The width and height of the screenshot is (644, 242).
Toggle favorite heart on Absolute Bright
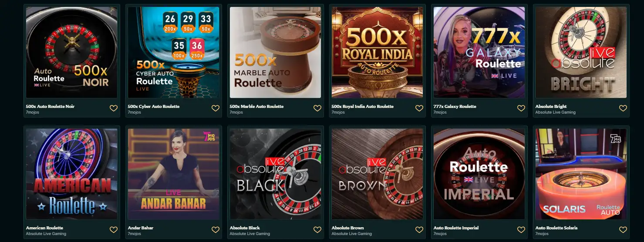pos(623,108)
